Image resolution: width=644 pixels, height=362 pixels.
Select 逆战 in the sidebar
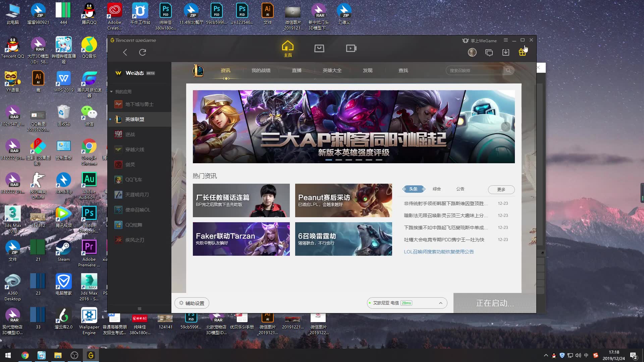140,134
